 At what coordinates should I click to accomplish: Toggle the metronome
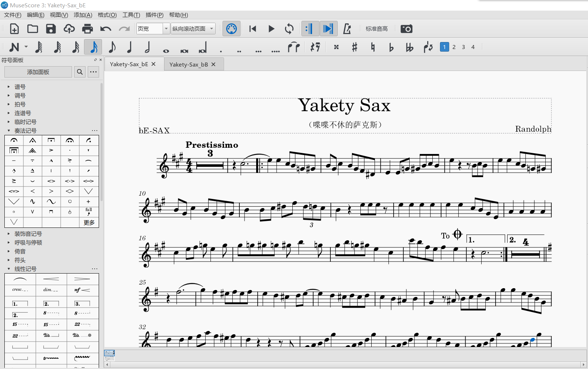(x=347, y=29)
